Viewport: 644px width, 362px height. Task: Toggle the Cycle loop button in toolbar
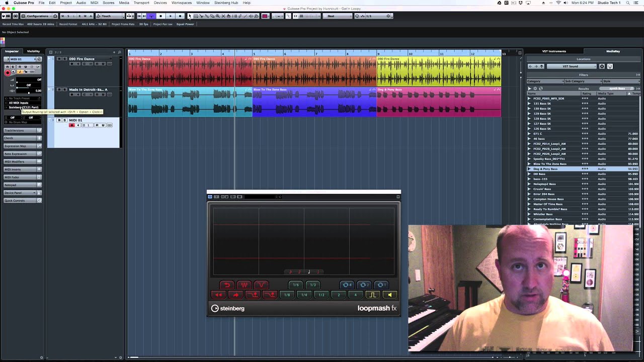[151, 16]
